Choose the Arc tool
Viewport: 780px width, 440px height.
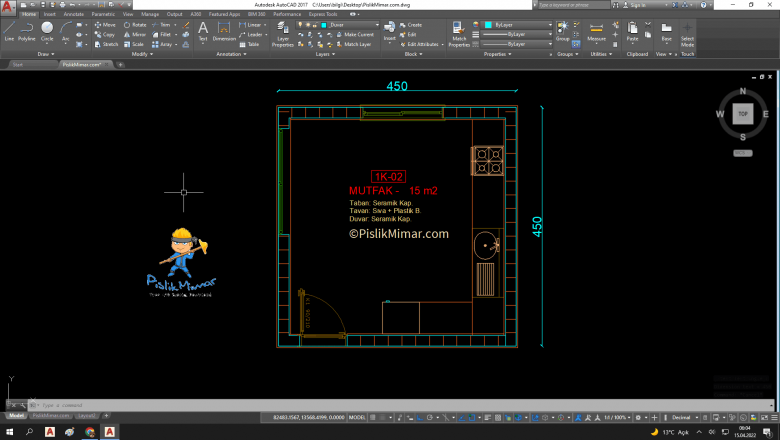coord(66,30)
